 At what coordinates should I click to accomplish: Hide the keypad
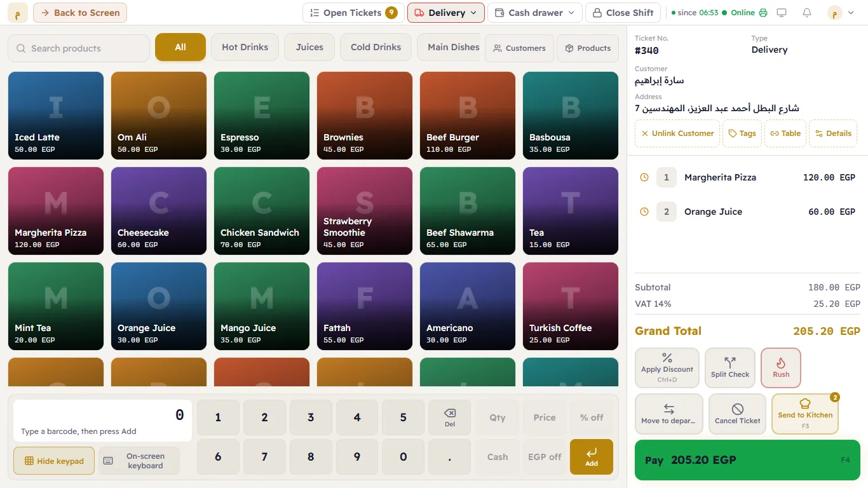(x=54, y=461)
